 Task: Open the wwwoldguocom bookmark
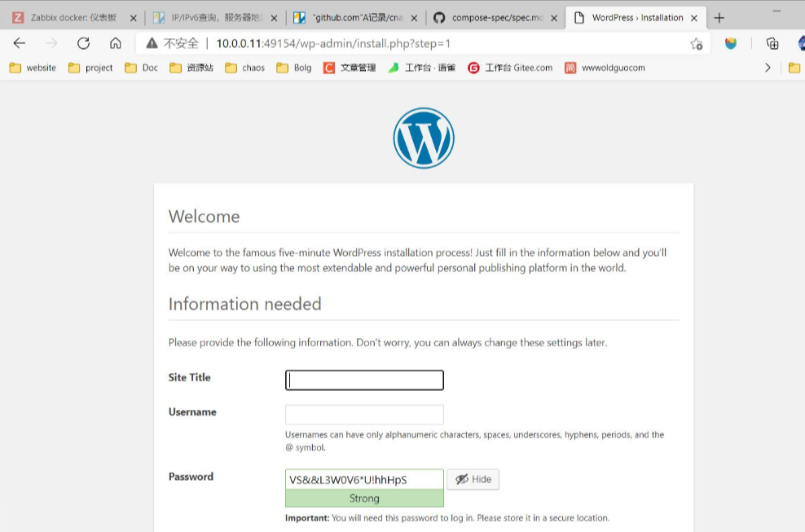pyautogui.click(x=605, y=68)
